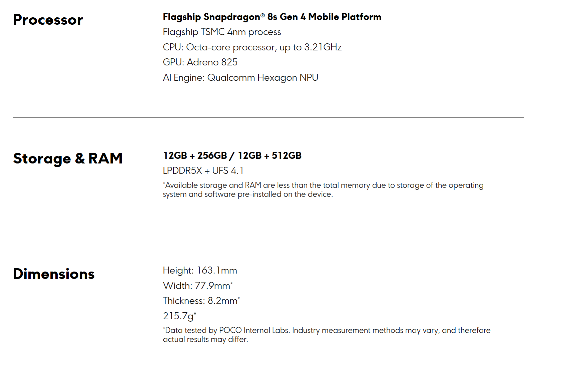Screen dimensions: 562x392
Task: Click the Dimensions section heading
Action: [x=54, y=274]
